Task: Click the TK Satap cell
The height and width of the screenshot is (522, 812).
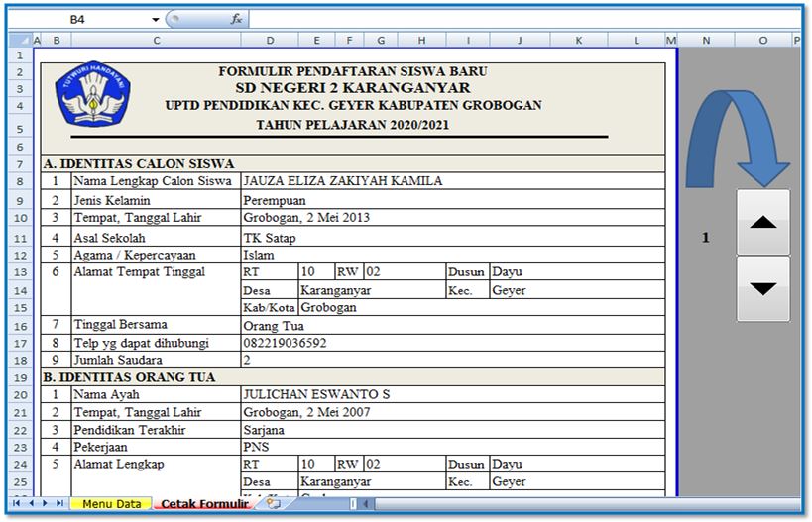Action: point(453,238)
